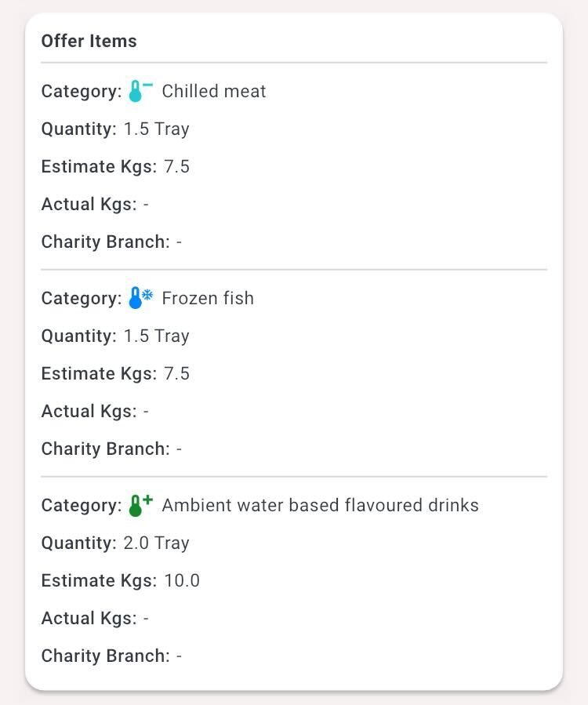Click the chilled thermometer icon for Chilled meat
Screen dimensions: 588x705
pyautogui.click(x=140, y=91)
